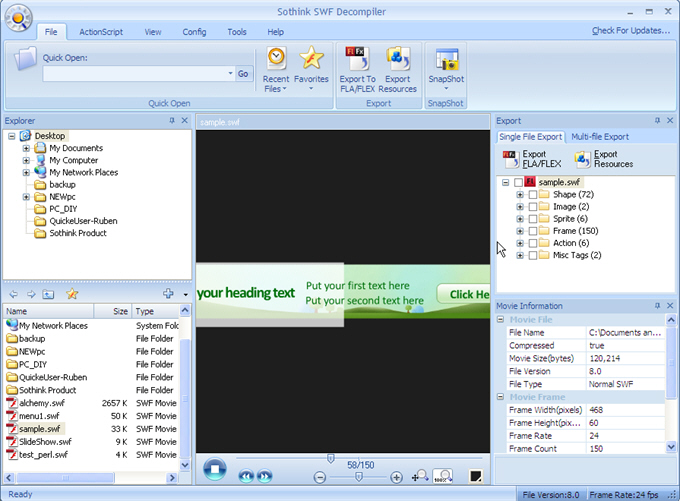Sort file list by Name column
The height and width of the screenshot is (501, 680).
coord(49,311)
